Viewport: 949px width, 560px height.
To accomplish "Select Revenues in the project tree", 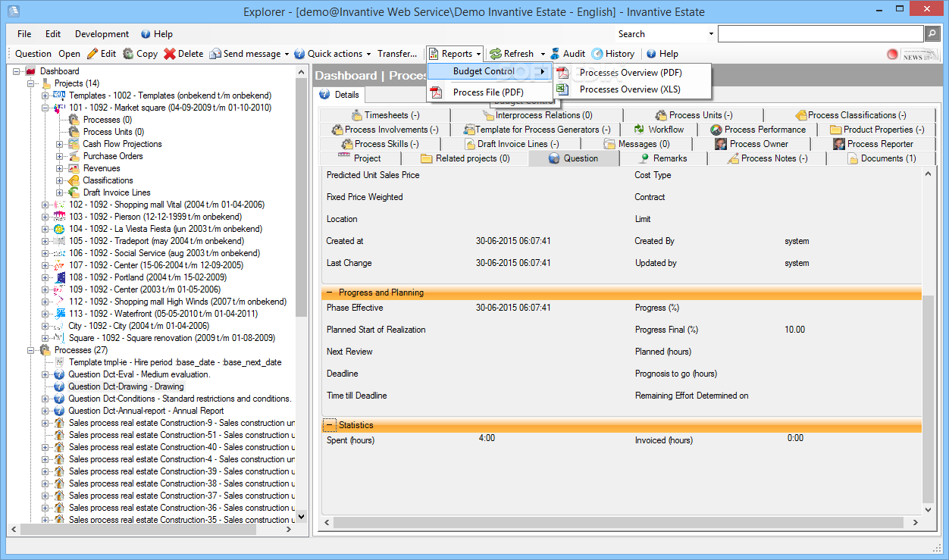I will tap(102, 168).
